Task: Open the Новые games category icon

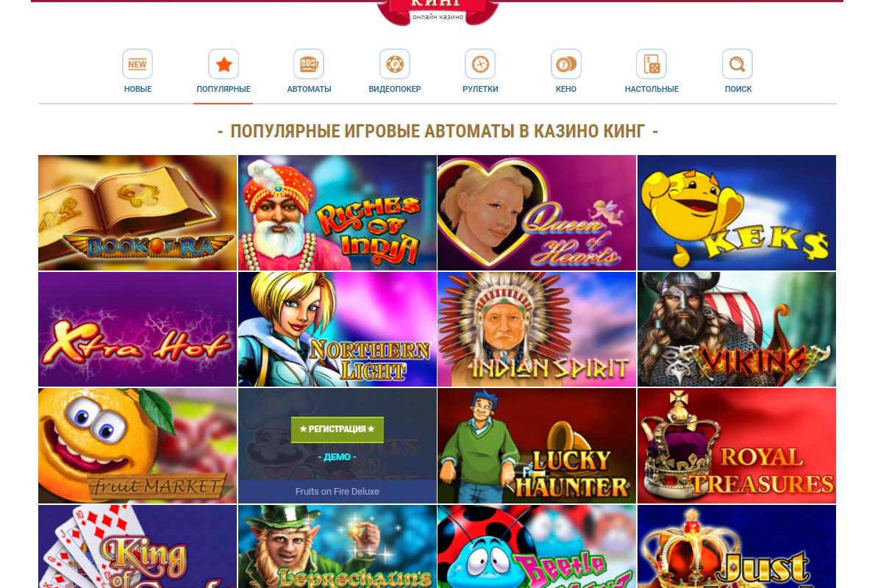Action: [x=137, y=64]
